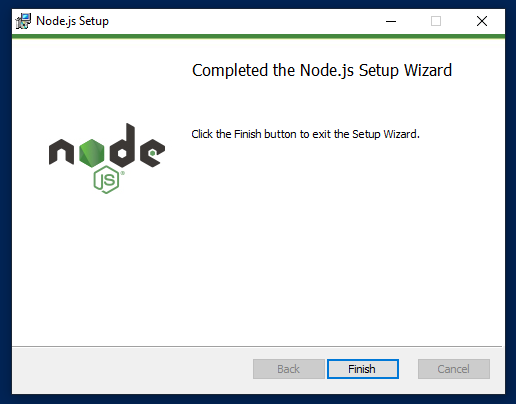Click the 'Click the Finish button' instruction text

[305, 134]
